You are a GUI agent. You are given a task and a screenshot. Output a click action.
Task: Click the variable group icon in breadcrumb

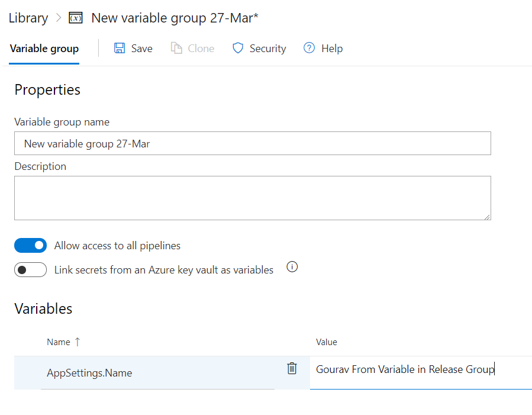[x=76, y=18]
